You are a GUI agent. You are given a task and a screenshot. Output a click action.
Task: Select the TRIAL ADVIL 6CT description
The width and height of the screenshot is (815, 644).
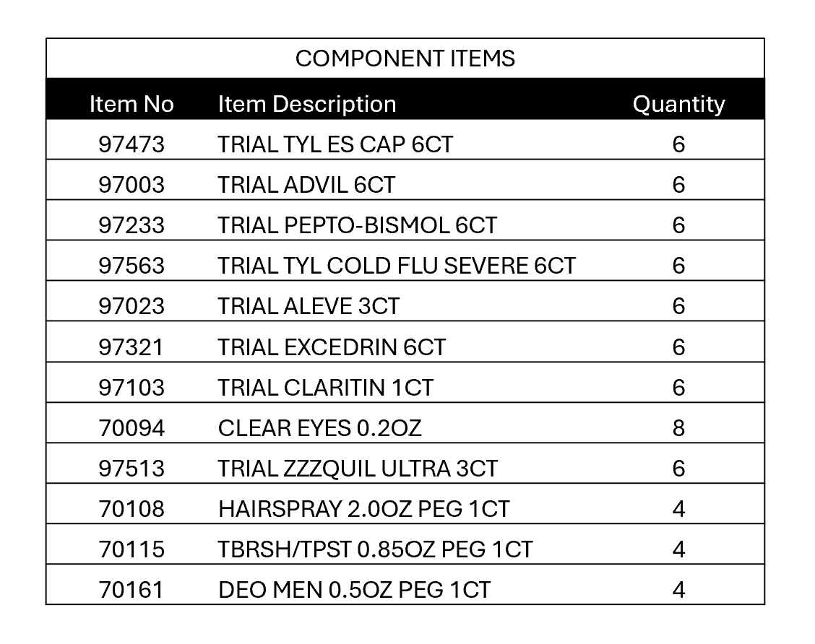(x=306, y=185)
